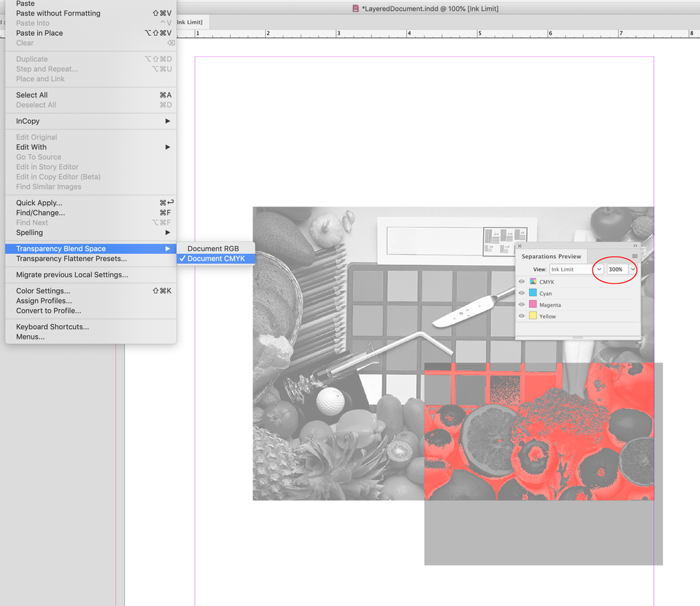Collapse the Separations Preview panel with double arrows
Image resolution: width=700 pixels, height=606 pixels.
635,246
